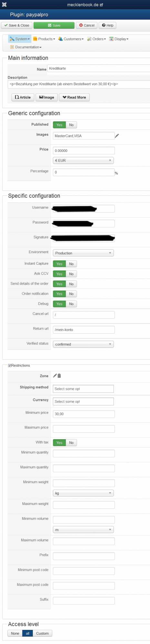Click the Zone trash delete icon

59,375
